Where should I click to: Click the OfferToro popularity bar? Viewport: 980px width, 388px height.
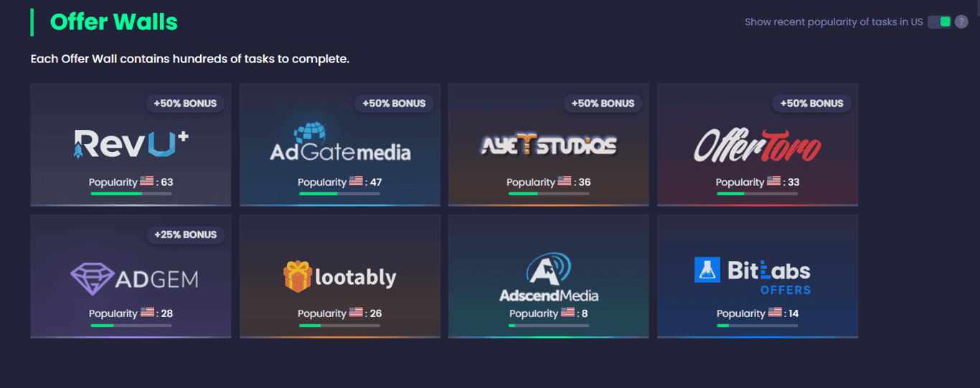758,194
